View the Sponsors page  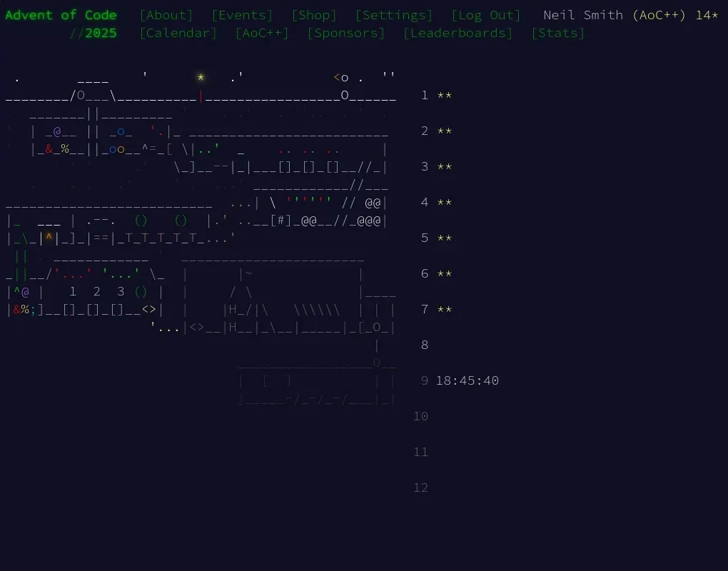[345, 33]
